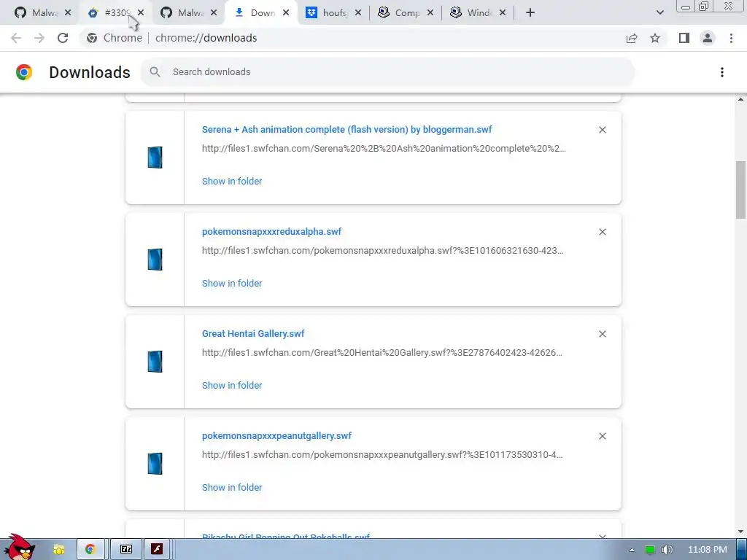
Task: Open Serena + Ash animation file link
Action: tap(347, 130)
